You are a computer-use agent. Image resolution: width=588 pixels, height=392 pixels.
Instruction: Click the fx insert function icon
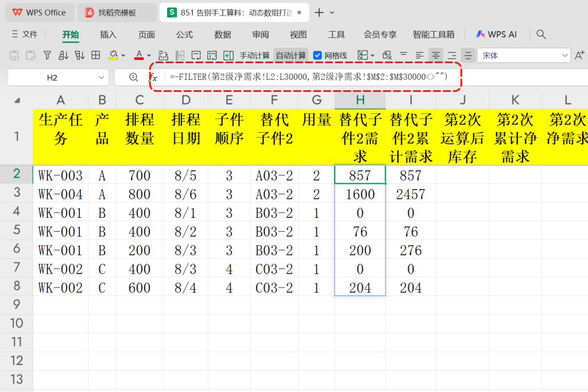153,78
